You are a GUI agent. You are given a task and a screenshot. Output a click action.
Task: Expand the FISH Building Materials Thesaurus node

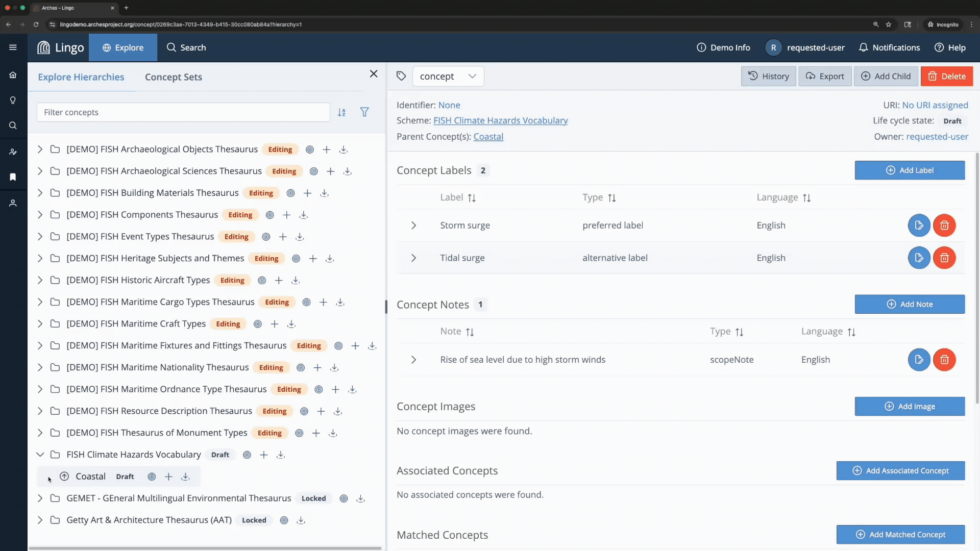point(40,193)
